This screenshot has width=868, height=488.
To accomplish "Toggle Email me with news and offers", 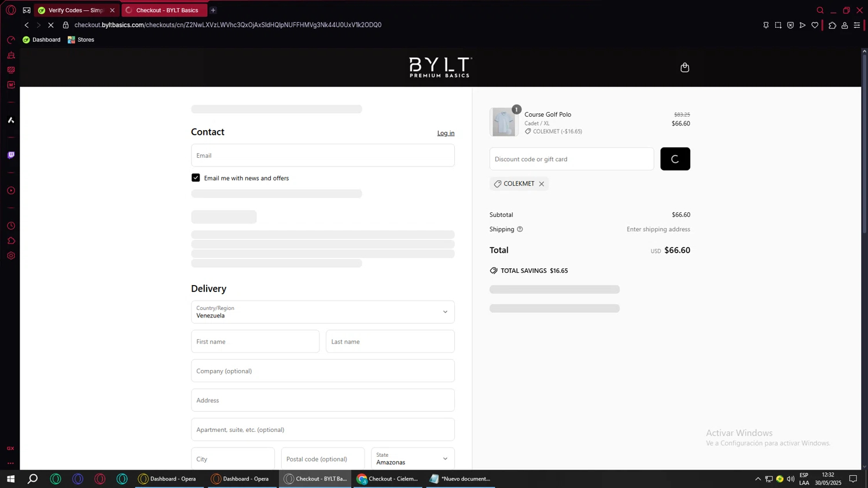I will tap(196, 178).
